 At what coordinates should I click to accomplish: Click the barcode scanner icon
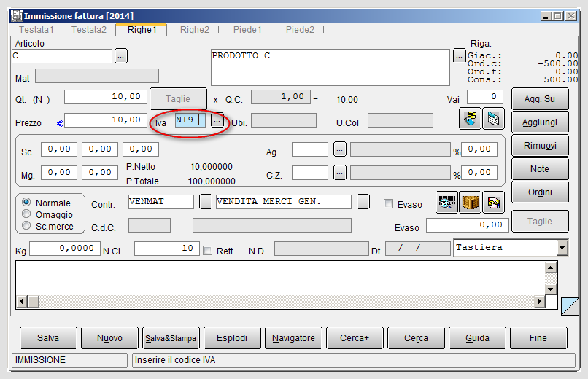point(446,202)
